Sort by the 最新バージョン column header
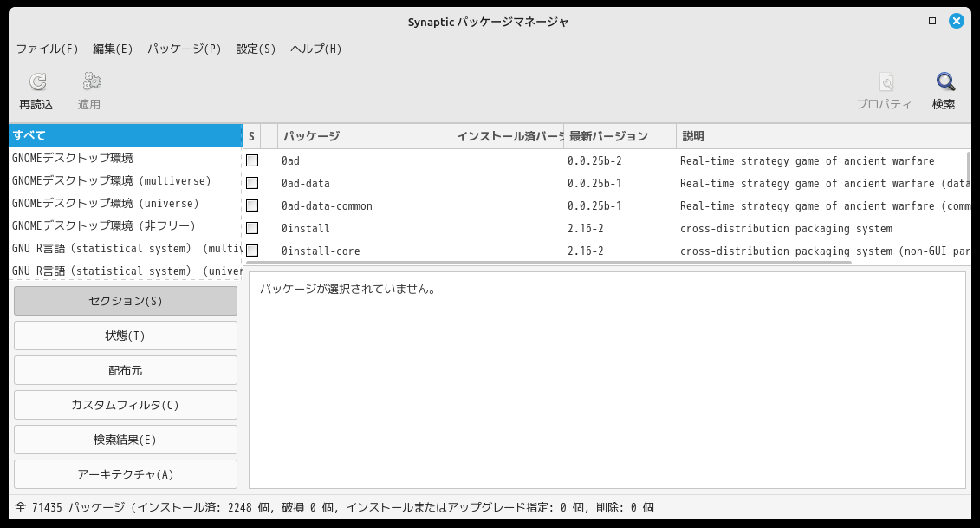 pyautogui.click(x=620, y=136)
